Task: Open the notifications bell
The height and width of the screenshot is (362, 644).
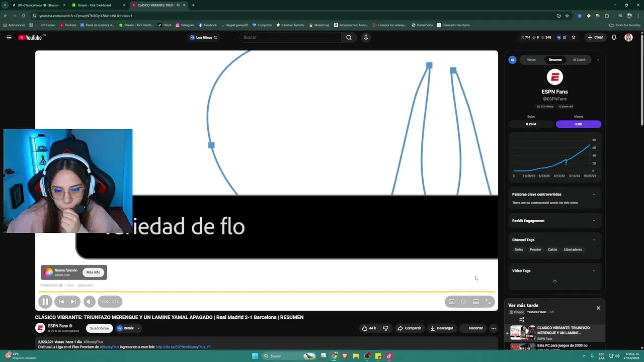Action: click(x=614, y=37)
